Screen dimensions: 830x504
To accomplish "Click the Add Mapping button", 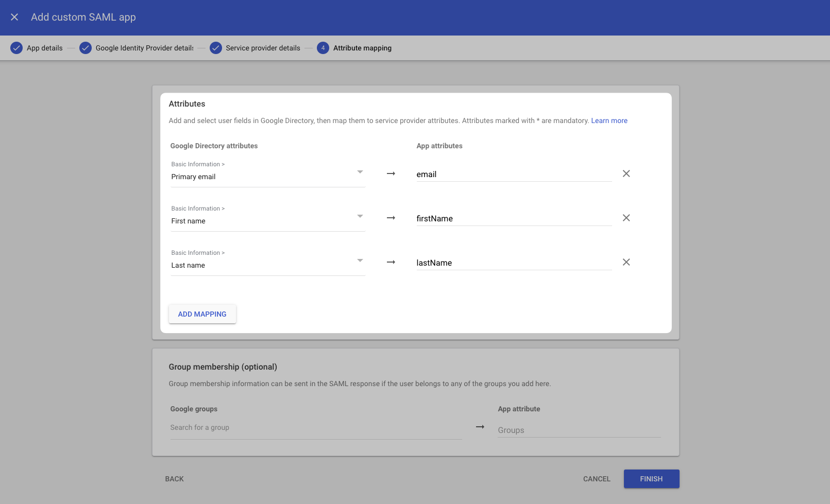I will [x=202, y=314].
